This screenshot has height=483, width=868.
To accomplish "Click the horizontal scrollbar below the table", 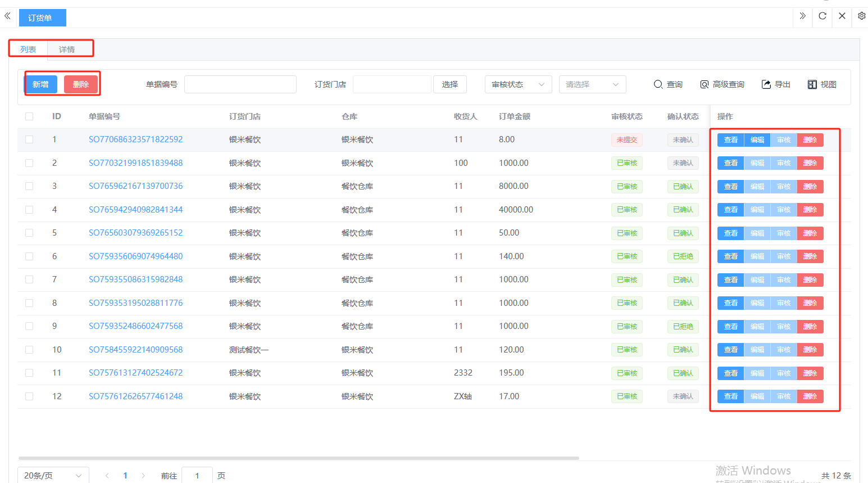I will [x=298, y=458].
